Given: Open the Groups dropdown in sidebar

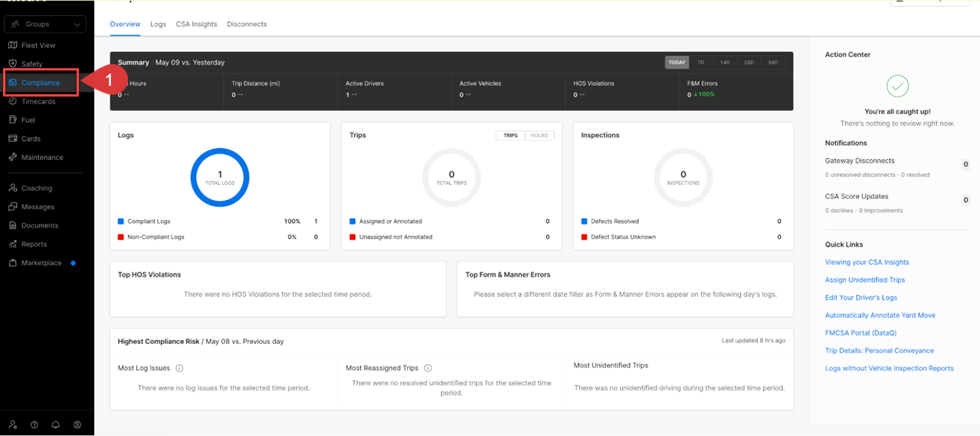Looking at the screenshot, I should (45, 25).
